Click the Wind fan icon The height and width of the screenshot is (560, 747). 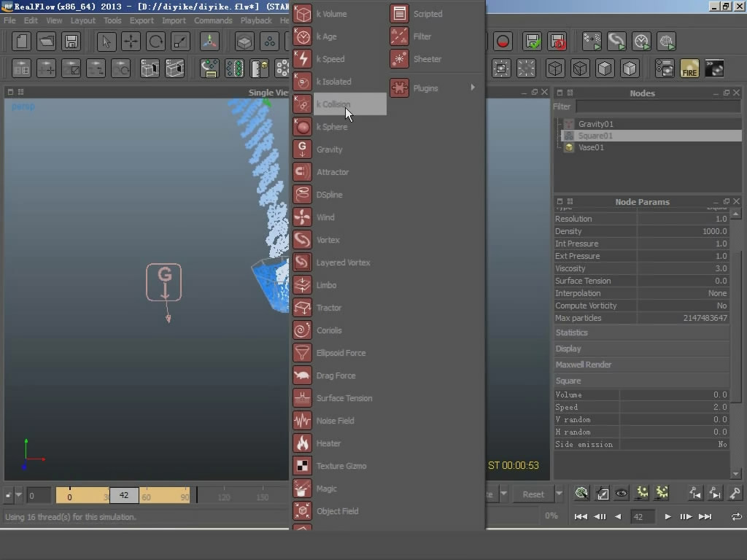pos(302,217)
